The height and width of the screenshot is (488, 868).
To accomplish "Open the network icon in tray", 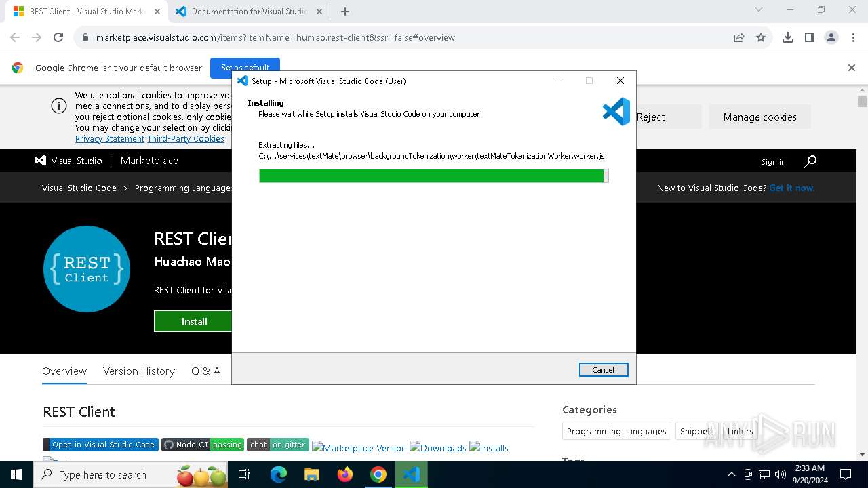I will [764, 474].
